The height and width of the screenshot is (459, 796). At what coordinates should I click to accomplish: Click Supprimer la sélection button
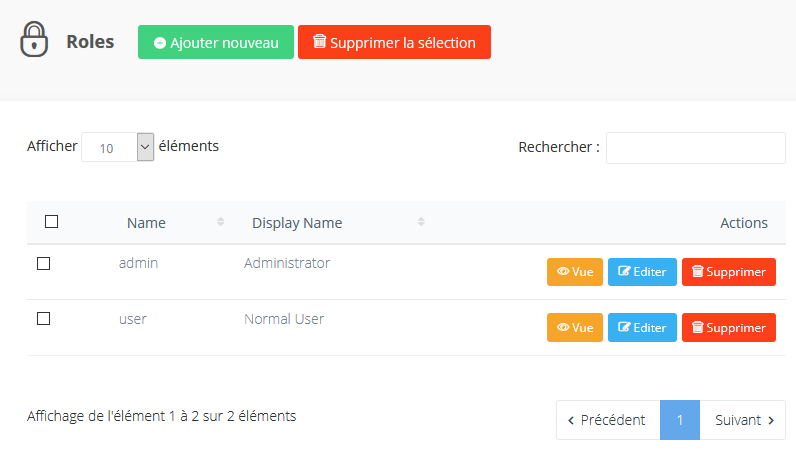tap(394, 43)
